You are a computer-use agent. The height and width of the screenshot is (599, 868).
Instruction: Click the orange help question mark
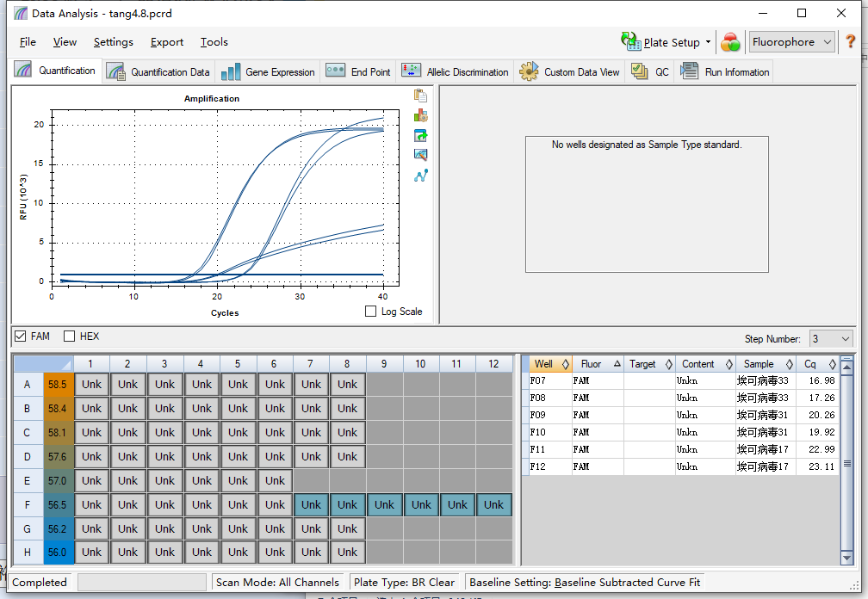(x=850, y=41)
